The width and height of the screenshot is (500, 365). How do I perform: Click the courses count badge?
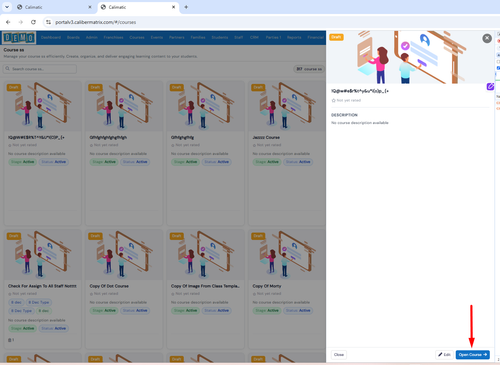point(309,69)
